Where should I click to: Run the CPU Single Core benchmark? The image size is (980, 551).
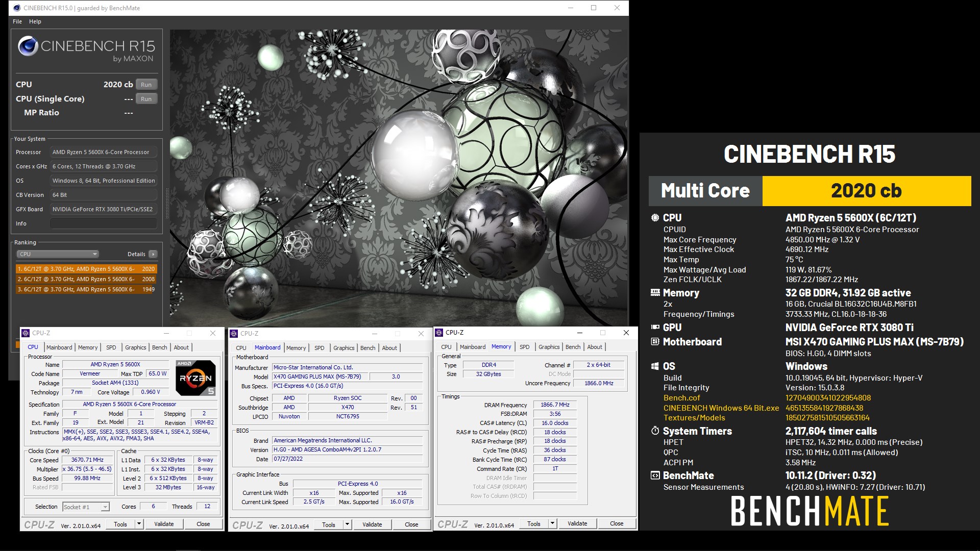click(146, 99)
